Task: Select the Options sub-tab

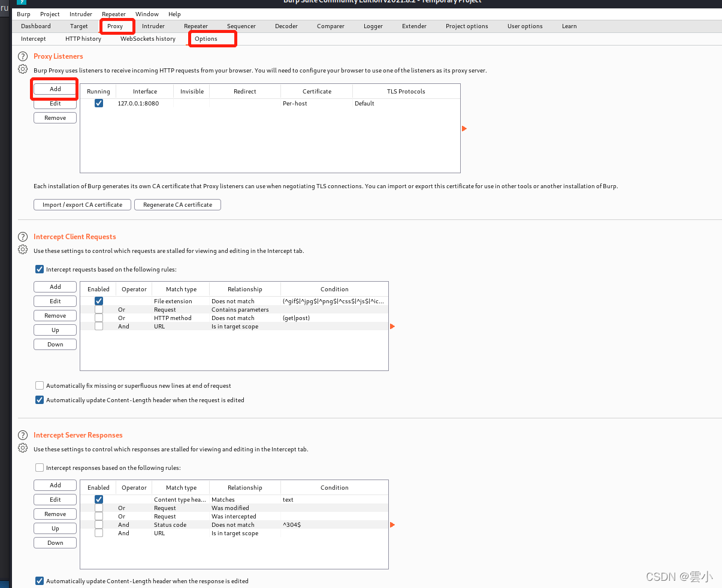Action: (x=206, y=38)
